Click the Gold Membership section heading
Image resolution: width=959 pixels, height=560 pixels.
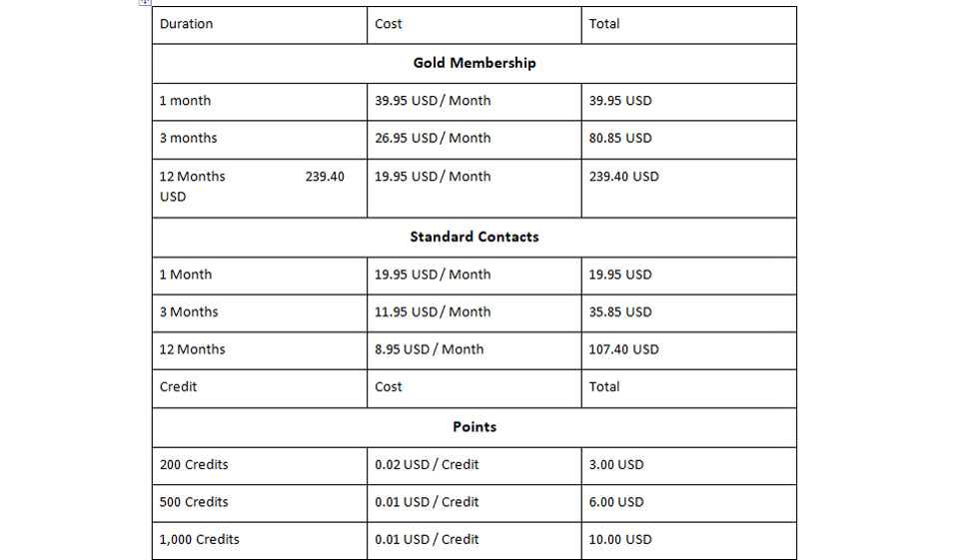tap(474, 63)
